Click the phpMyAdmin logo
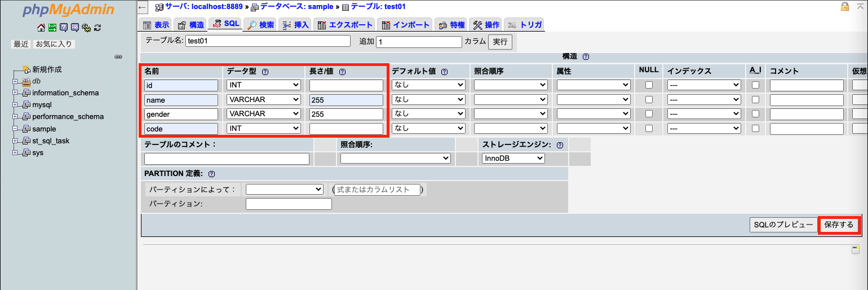Viewport: 868px width, 290px height. (68, 10)
